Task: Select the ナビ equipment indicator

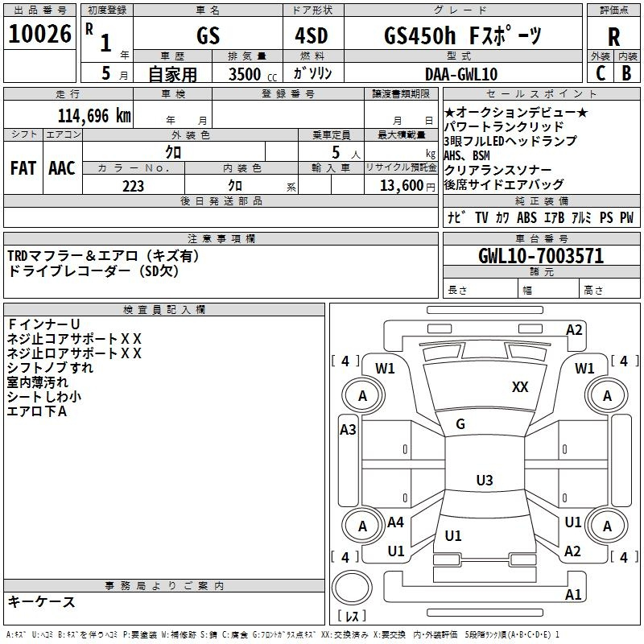Action: 455,217
